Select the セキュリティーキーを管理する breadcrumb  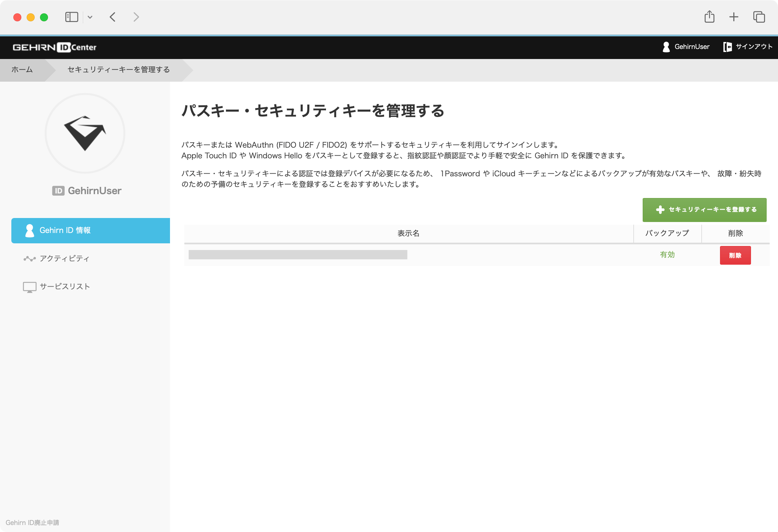(x=118, y=70)
